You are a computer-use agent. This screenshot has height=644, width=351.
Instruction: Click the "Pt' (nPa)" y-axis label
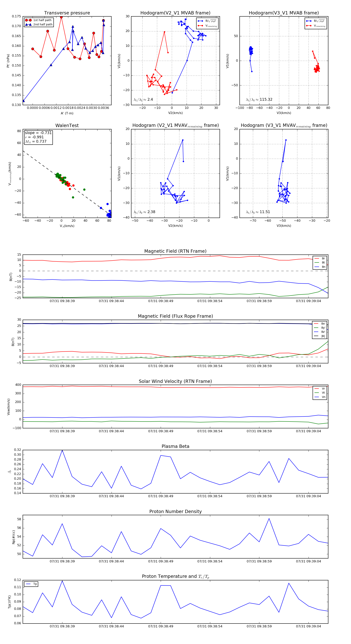(x=8, y=61)
